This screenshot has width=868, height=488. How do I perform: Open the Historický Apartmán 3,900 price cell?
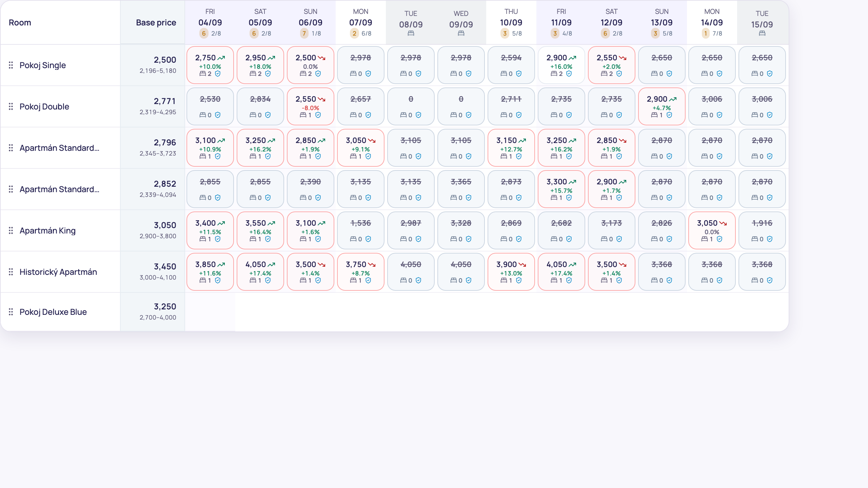click(x=511, y=272)
